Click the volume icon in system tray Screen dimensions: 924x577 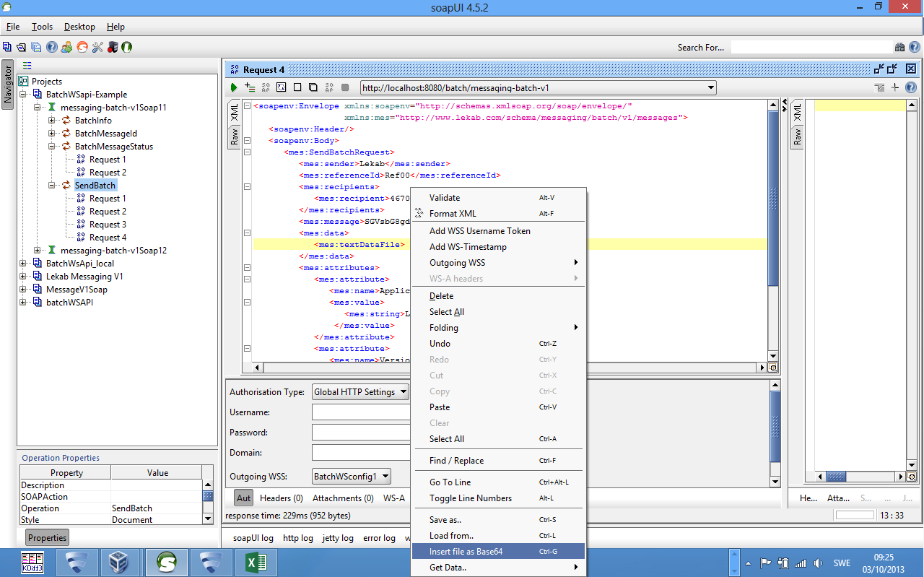click(x=818, y=563)
